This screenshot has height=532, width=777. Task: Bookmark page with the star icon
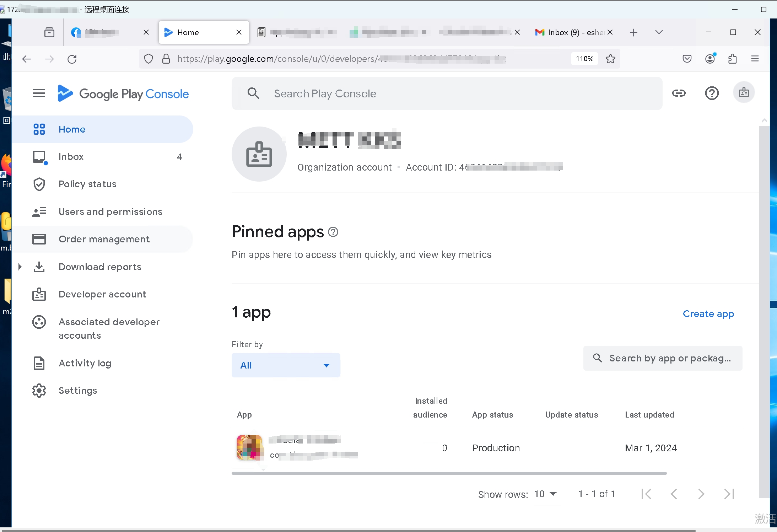coord(610,59)
